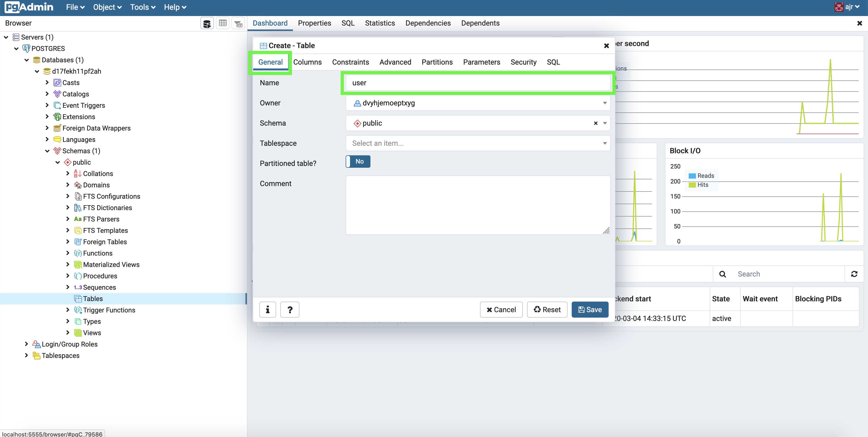Click the Filtered Rows icon in Browser toolbar
Viewport: 868px width, 437px height.
coord(238,23)
